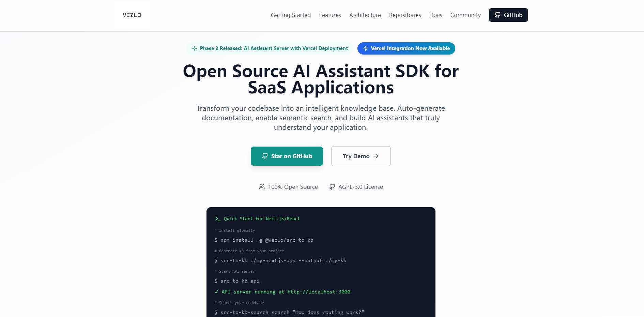Viewport: 644px width, 317px height.
Task: Click the GitHub octocat icon in the navbar
Action: (x=498, y=15)
